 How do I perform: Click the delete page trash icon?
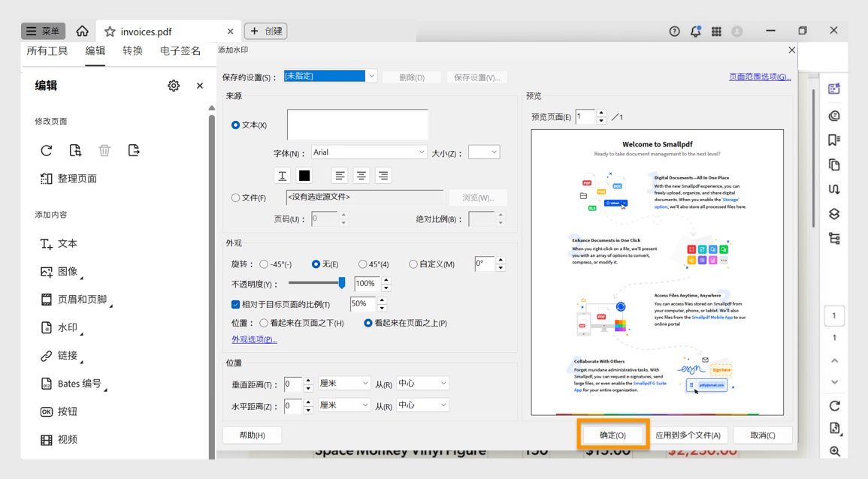click(x=104, y=150)
